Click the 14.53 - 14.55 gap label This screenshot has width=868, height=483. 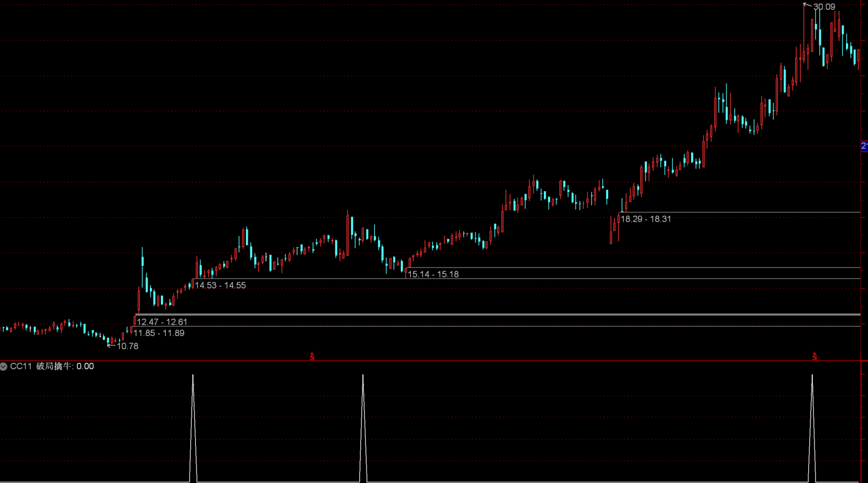pyautogui.click(x=221, y=285)
